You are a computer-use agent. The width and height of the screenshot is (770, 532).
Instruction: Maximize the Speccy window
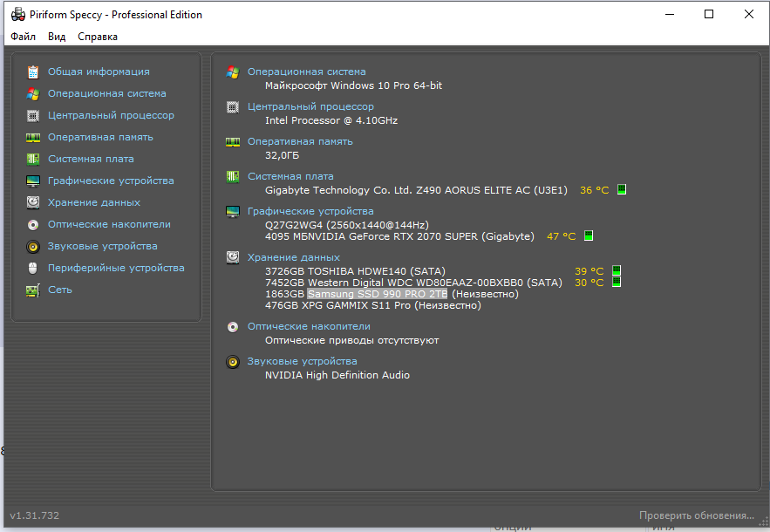709,14
